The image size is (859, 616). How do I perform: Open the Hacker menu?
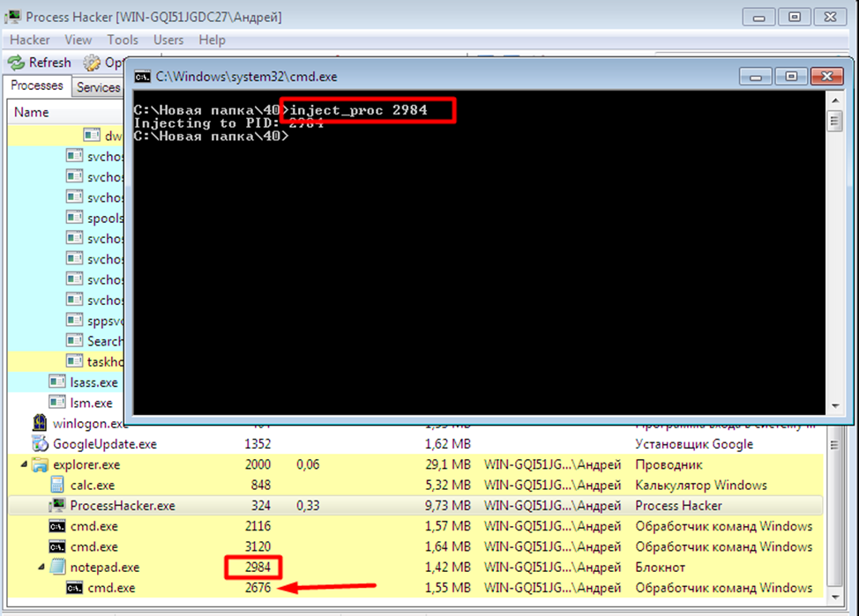coord(30,40)
